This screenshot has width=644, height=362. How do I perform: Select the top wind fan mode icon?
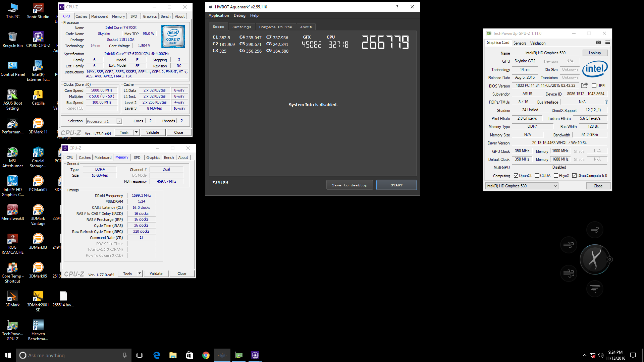[x=595, y=230]
